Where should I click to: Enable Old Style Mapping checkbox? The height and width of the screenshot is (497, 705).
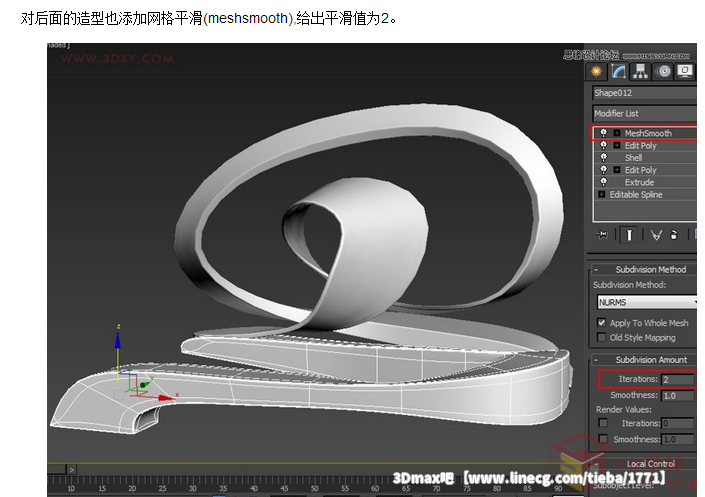pyautogui.click(x=602, y=337)
